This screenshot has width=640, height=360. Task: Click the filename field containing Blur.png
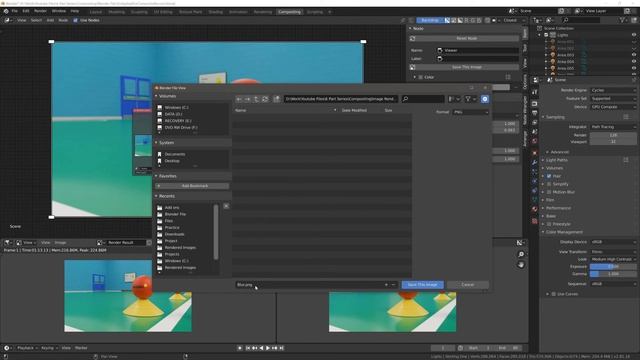point(309,284)
